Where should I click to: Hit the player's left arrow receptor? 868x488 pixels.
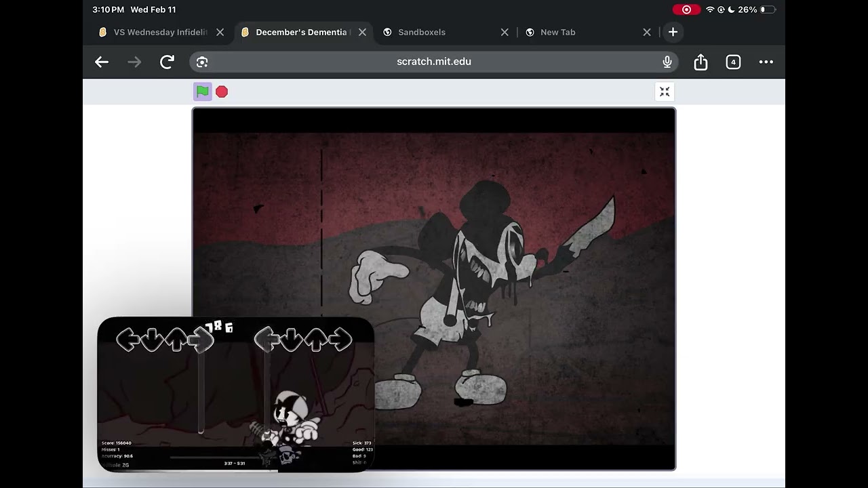coord(267,339)
